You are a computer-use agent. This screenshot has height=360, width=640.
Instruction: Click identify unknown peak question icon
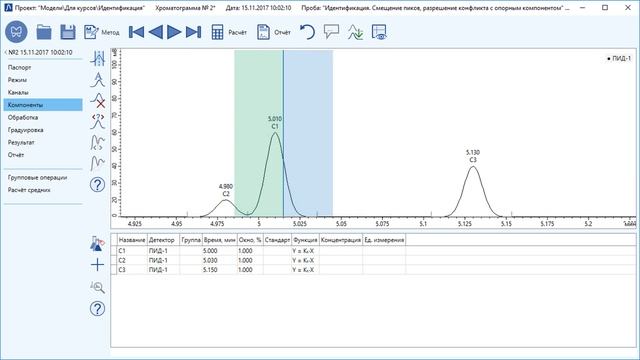pyautogui.click(x=98, y=122)
